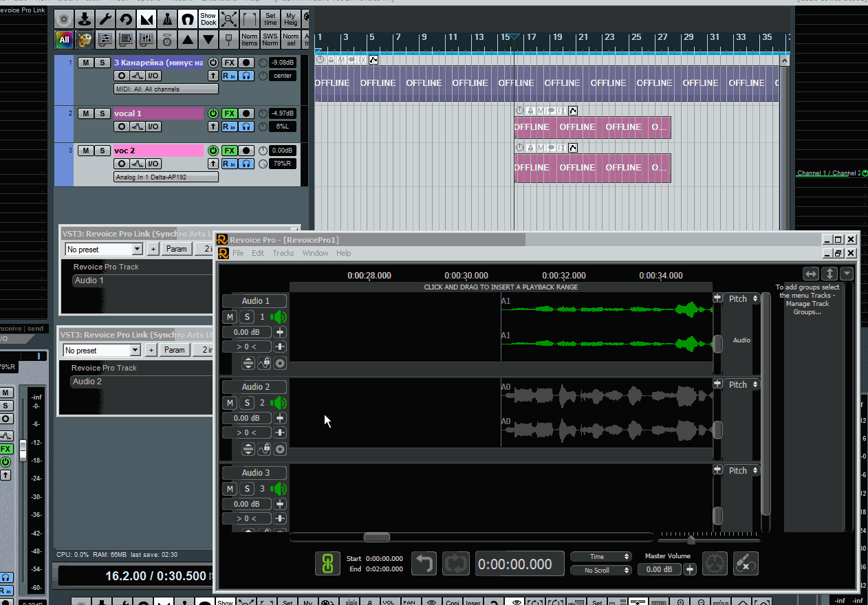Viewport: 868px width, 605px height.
Task: Click the volume knob of vocal 1 track
Action: click(263, 113)
